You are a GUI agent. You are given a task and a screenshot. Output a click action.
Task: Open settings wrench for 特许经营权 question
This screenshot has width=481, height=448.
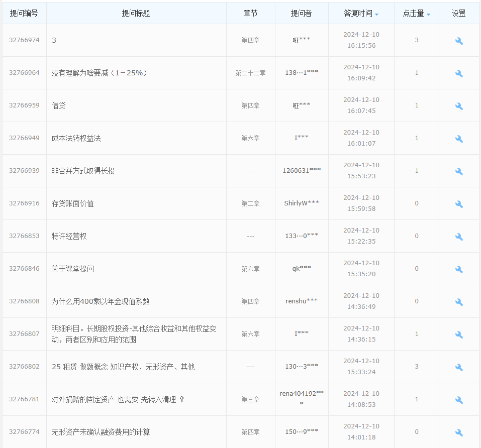[x=458, y=236]
